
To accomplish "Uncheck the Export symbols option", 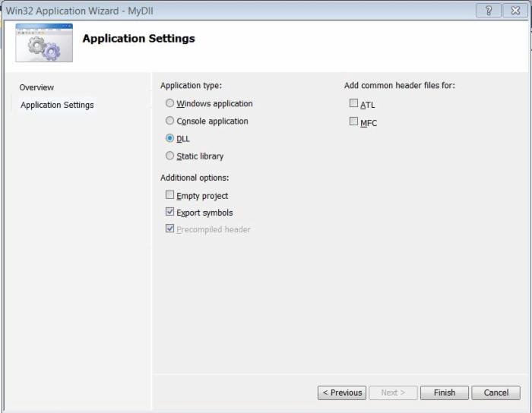I will pos(170,212).
